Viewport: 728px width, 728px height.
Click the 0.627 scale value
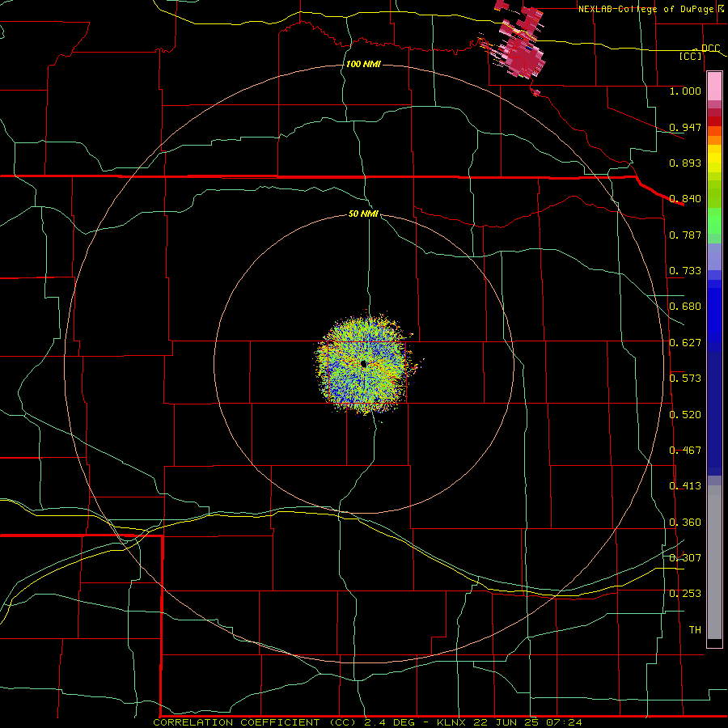(685, 343)
